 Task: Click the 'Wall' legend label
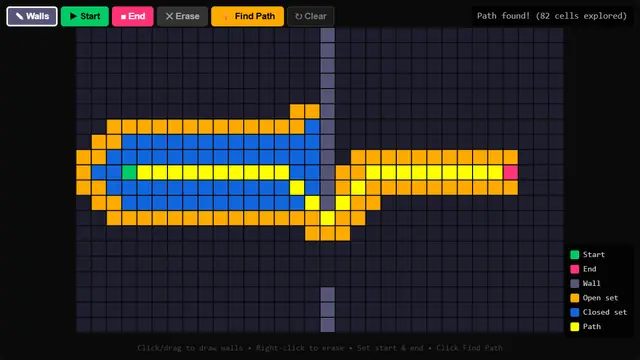[x=591, y=283]
